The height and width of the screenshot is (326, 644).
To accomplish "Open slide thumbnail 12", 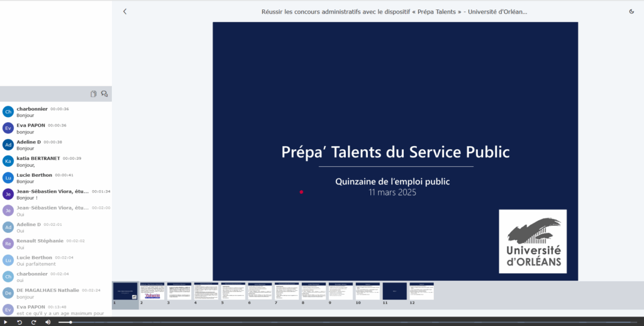I will tap(422, 291).
